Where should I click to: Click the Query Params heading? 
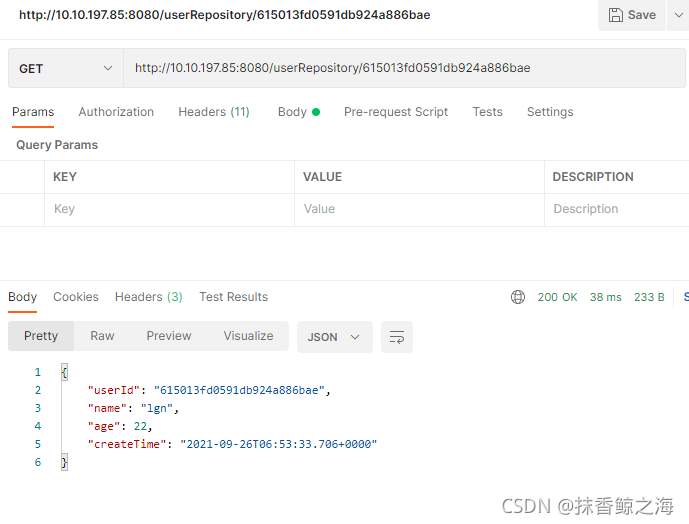pos(57,145)
